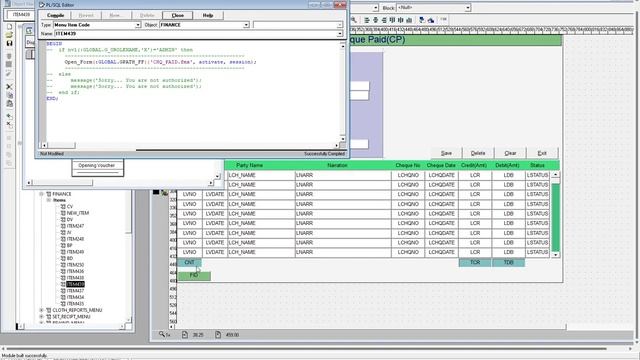Open the Block dropdown showing Null
Viewport: 640px width, 360px height.
coord(468,8)
